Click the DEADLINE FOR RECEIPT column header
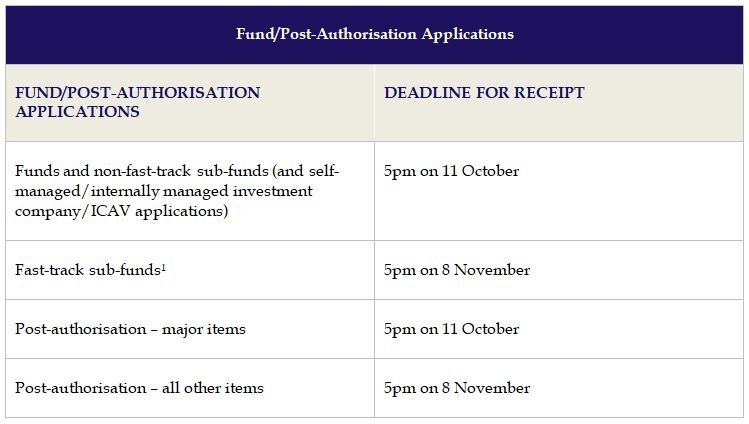Viewport: 749px width, 424px height. point(484,93)
